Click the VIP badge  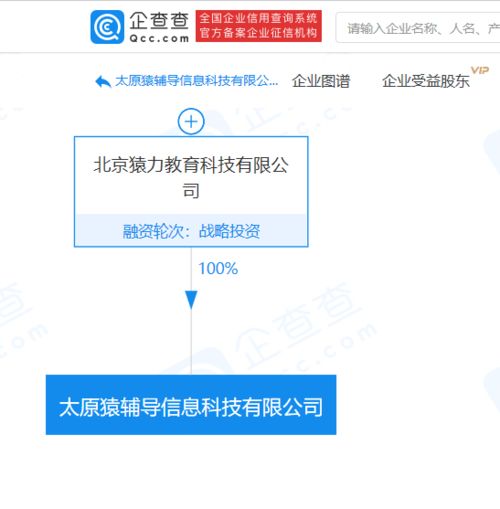click(480, 70)
